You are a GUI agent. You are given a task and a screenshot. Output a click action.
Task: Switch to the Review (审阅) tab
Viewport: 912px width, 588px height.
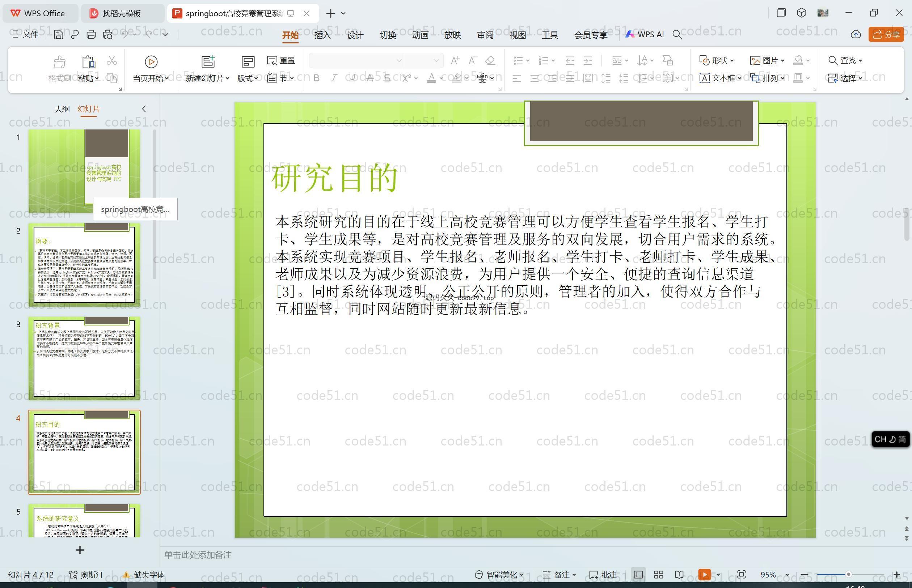(485, 35)
